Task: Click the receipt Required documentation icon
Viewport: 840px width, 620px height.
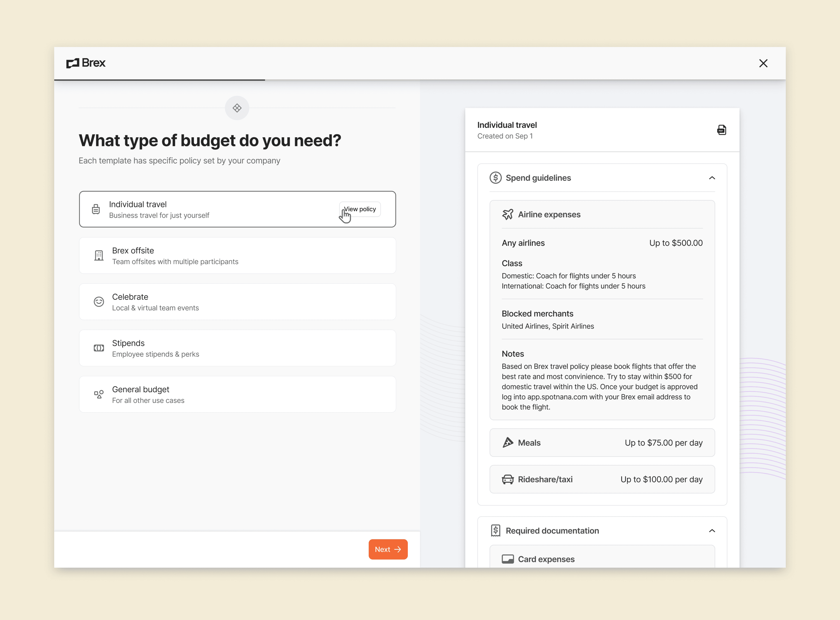Action: (x=495, y=530)
